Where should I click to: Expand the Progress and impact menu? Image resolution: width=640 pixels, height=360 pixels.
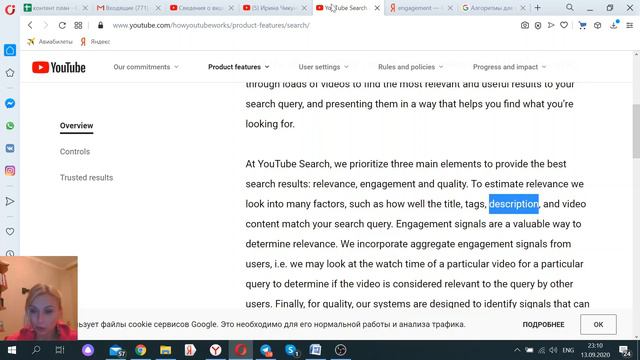(509, 67)
